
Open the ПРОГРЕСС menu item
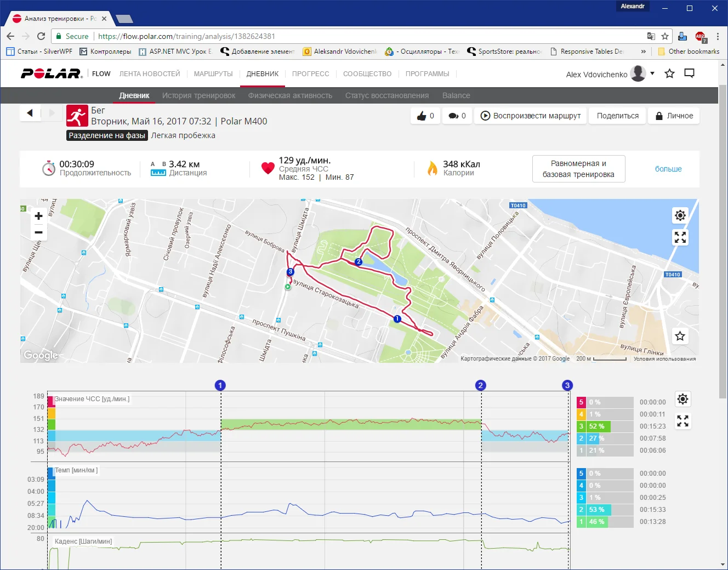pyautogui.click(x=310, y=74)
